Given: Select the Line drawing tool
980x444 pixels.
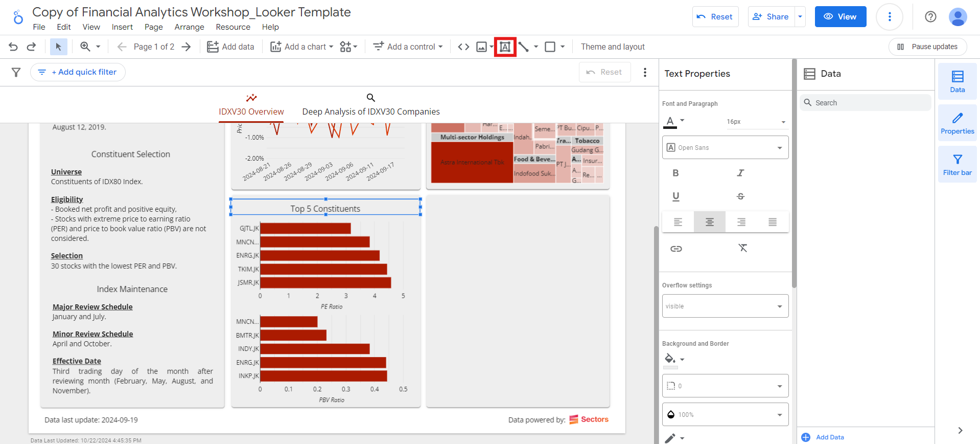Looking at the screenshot, I should coord(524,47).
